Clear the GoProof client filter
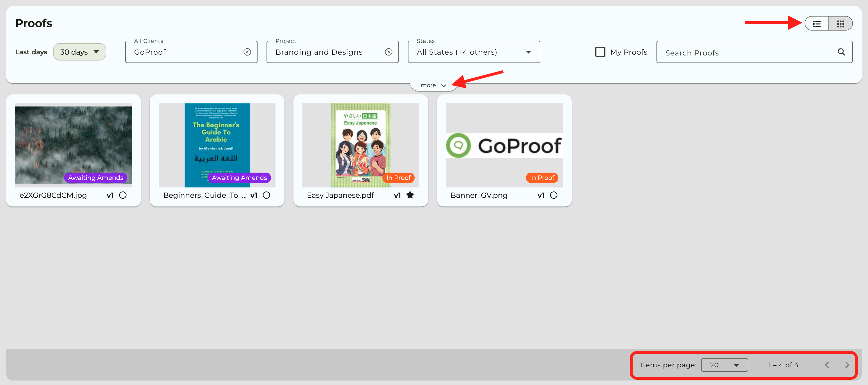 click(247, 52)
